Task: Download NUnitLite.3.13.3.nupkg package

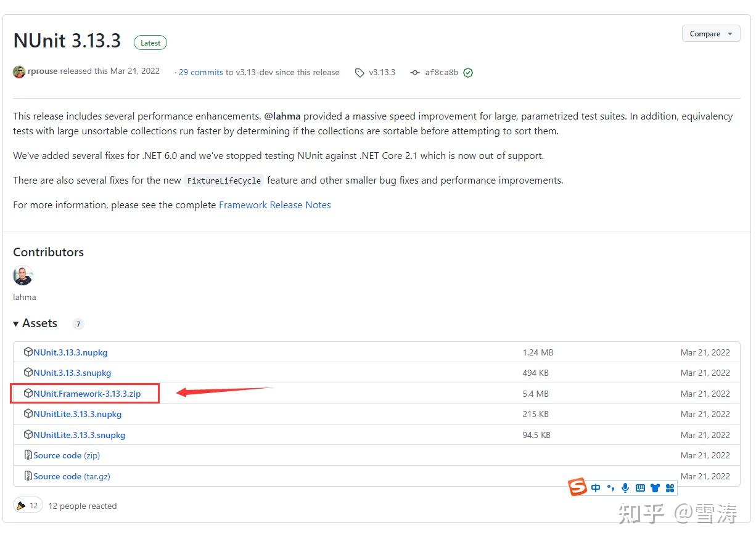Action: coord(78,414)
